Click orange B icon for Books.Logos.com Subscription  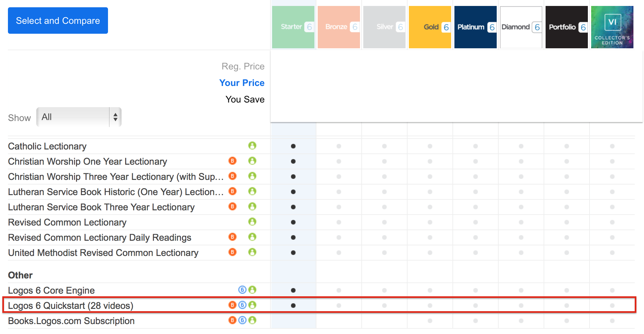pos(233,320)
